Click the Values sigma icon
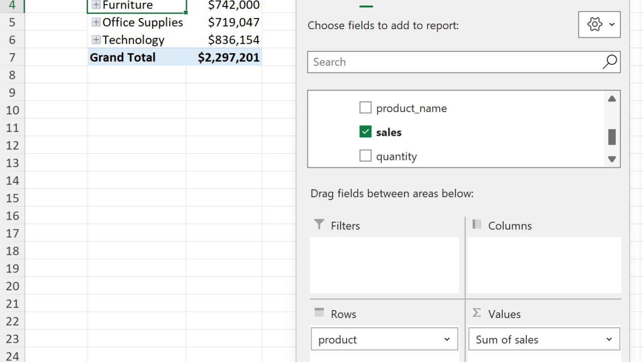Viewport: 644px width, 362px height. tap(477, 313)
